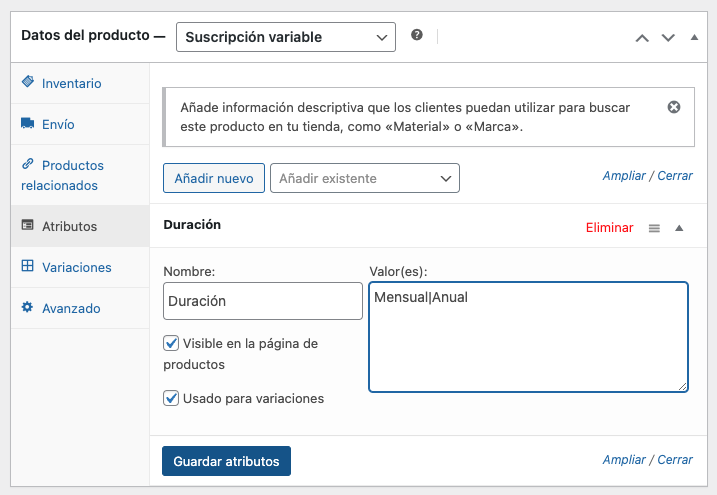Click the Avanzado gear icon
The height and width of the screenshot is (495, 717).
(27, 307)
